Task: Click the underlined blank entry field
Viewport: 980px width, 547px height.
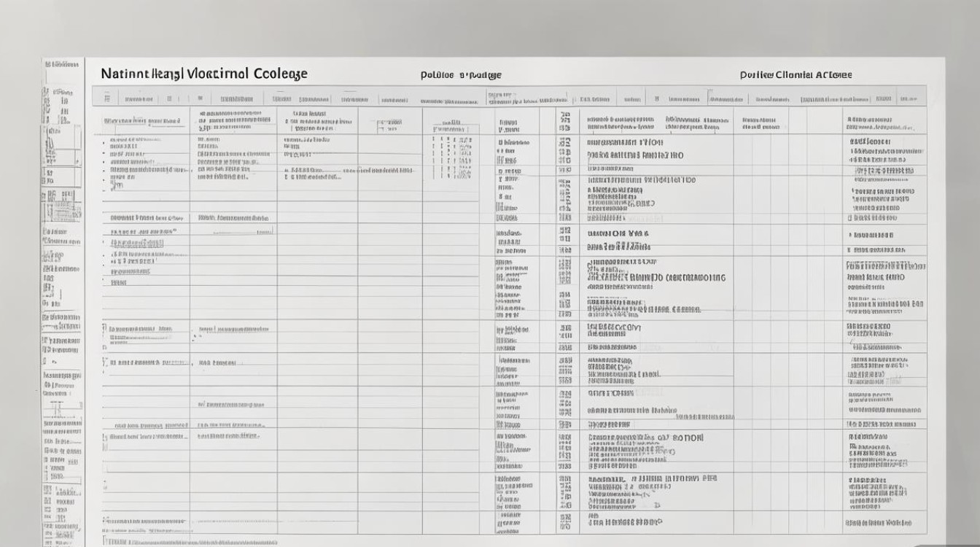Action: (x=243, y=232)
